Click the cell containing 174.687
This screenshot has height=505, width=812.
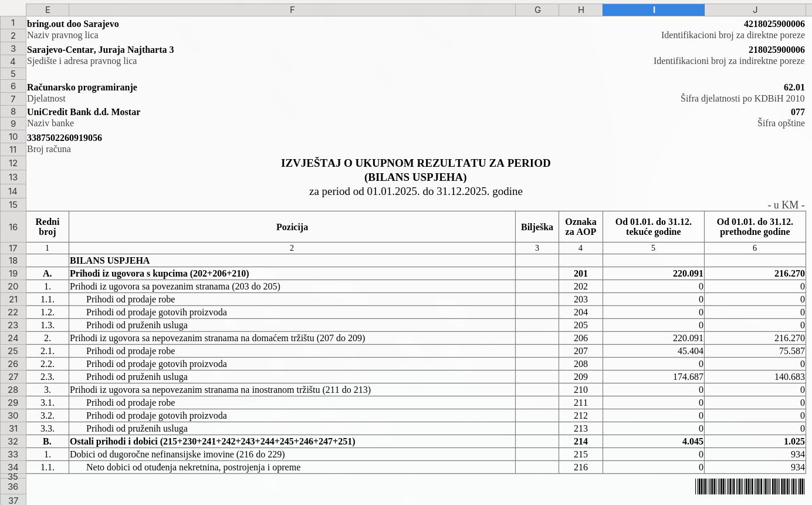[x=653, y=377]
